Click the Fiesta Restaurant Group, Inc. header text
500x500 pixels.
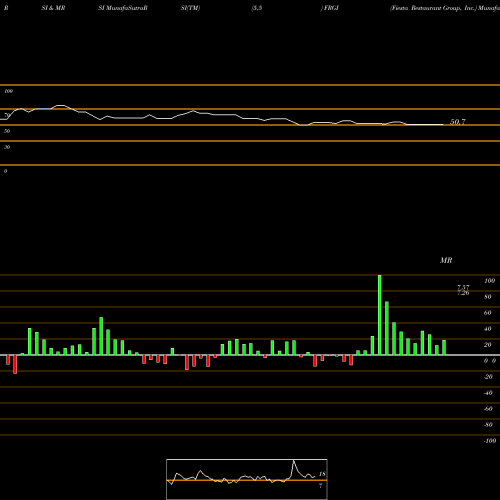click(433, 8)
